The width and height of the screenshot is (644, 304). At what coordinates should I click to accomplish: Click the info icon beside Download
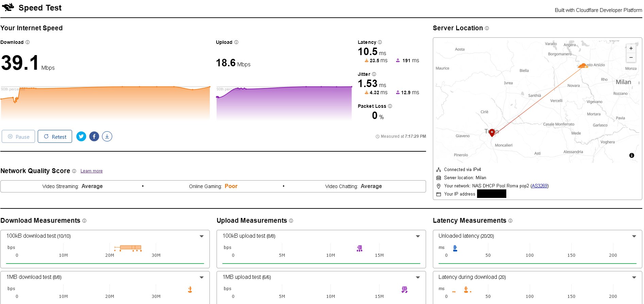tap(28, 42)
